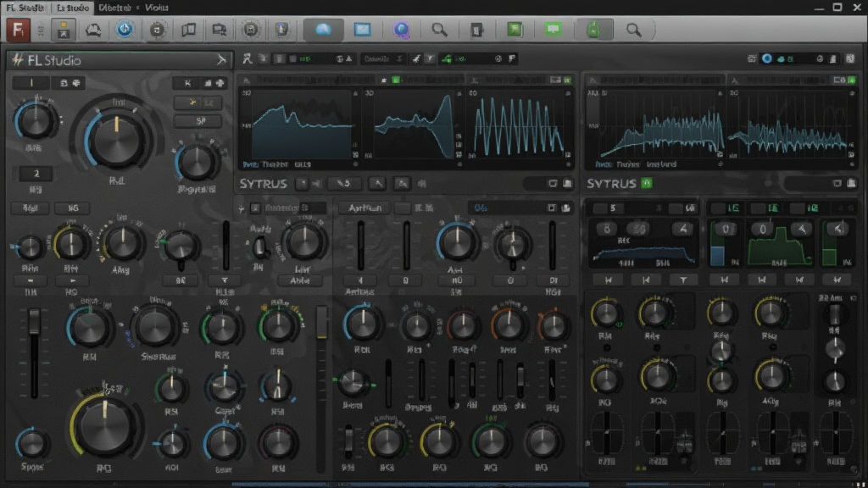
Task: Click the purple Q icon in the top toolbar
Action: (401, 30)
